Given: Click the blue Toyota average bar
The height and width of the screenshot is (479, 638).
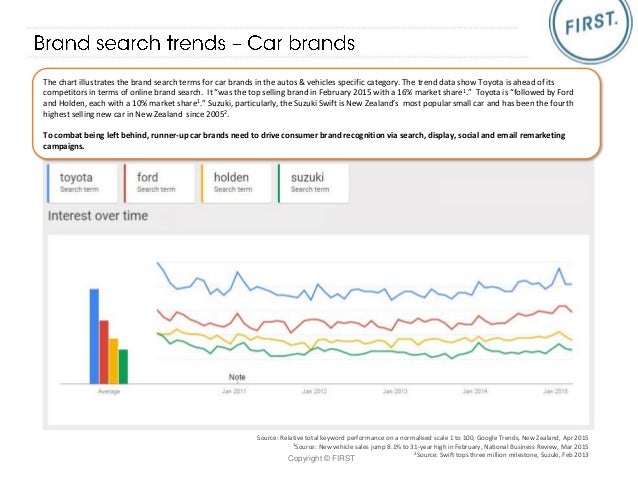Looking at the screenshot, I should [94, 336].
